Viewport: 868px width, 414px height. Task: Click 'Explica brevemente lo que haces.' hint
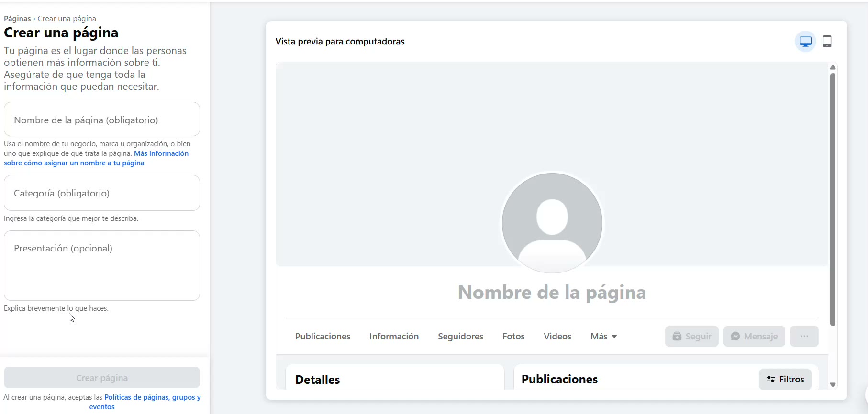(56, 308)
